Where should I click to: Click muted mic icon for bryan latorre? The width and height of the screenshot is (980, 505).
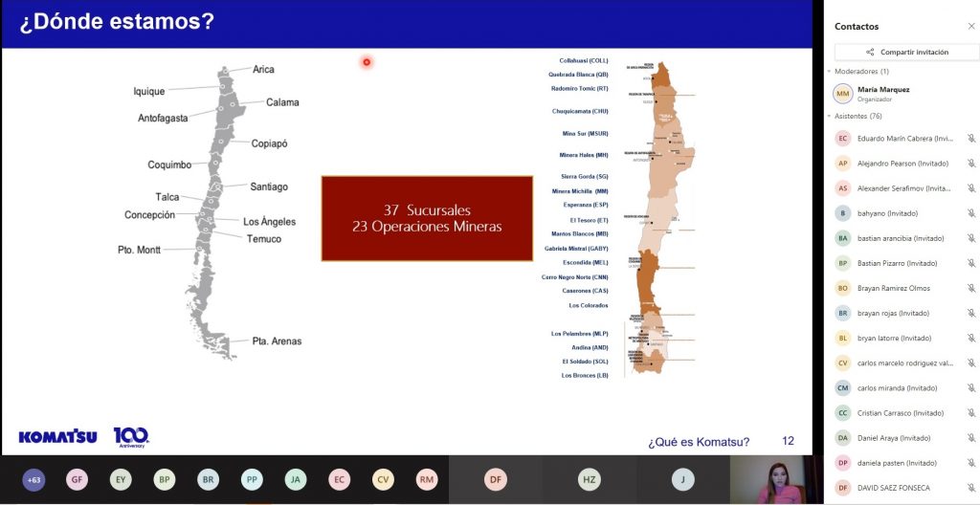pyautogui.click(x=971, y=339)
